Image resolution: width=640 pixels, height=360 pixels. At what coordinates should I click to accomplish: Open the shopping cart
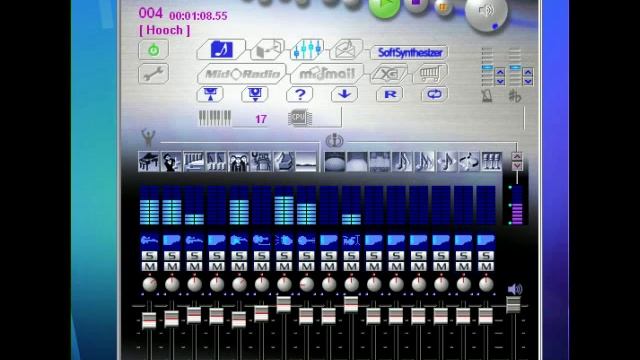tap(431, 74)
